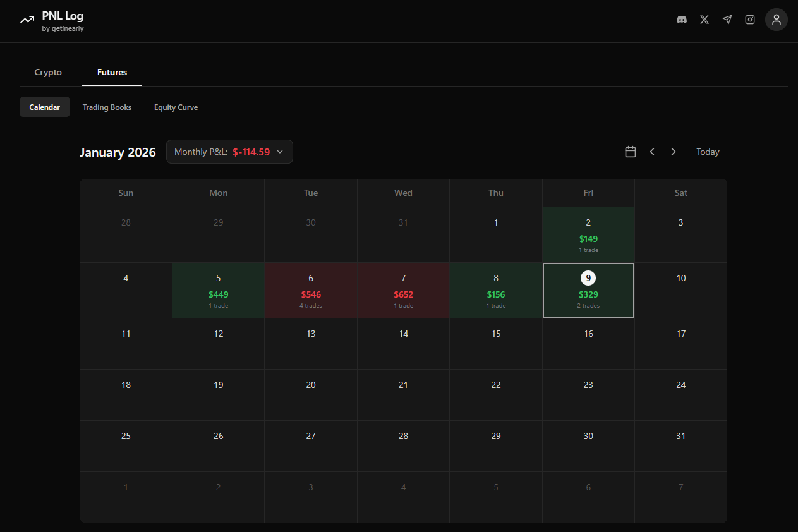Click the PNL Log trend logo
The height and width of the screenshot is (532, 798).
27,20
